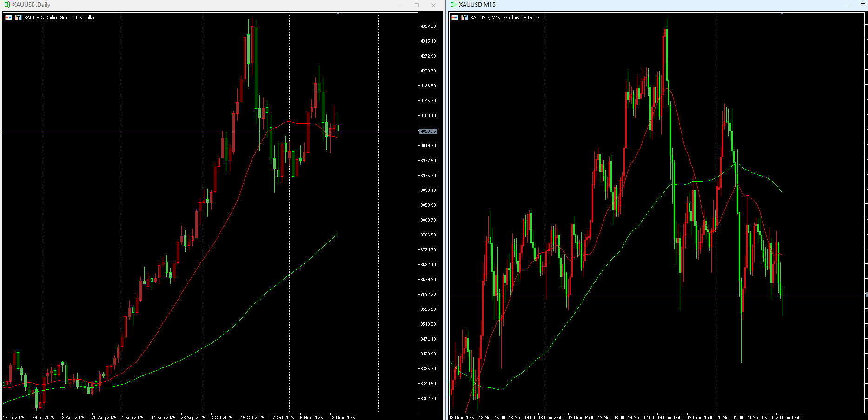This screenshot has width=868, height=420.
Task: Click the chart shift triangle on M15 chart
Action: point(782,14)
